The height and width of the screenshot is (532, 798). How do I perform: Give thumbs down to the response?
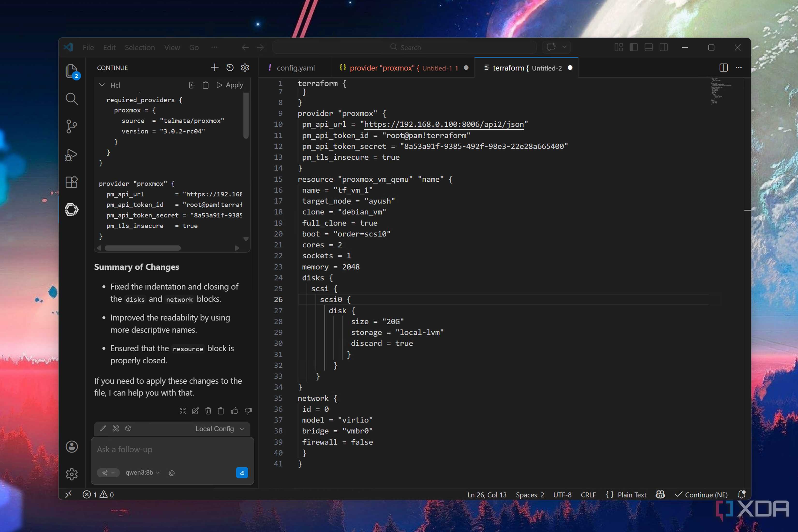point(248,411)
